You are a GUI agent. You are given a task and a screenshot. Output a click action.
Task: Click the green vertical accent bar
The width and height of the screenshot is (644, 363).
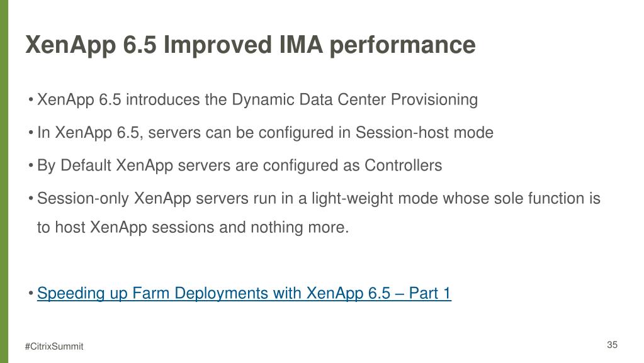(4, 181)
